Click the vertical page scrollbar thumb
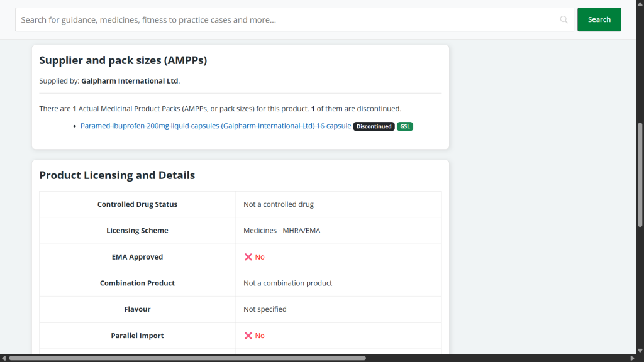The height and width of the screenshot is (362, 644). pyautogui.click(x=640, y=174)
